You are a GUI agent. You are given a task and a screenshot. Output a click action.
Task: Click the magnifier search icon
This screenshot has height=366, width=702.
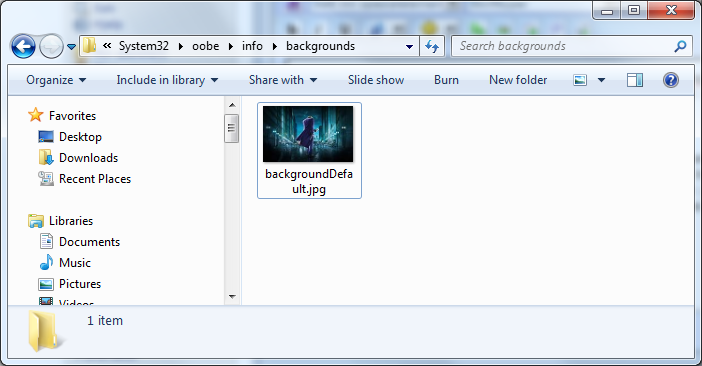681,46
